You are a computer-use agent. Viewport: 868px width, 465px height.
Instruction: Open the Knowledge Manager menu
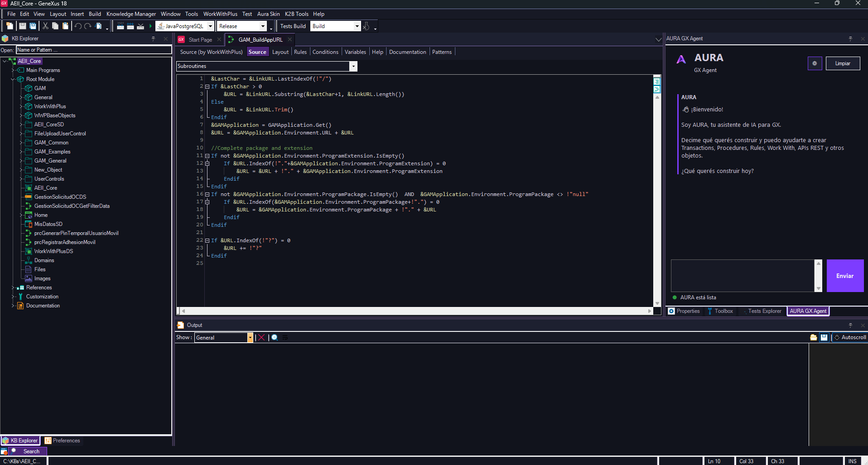point(131,14)
